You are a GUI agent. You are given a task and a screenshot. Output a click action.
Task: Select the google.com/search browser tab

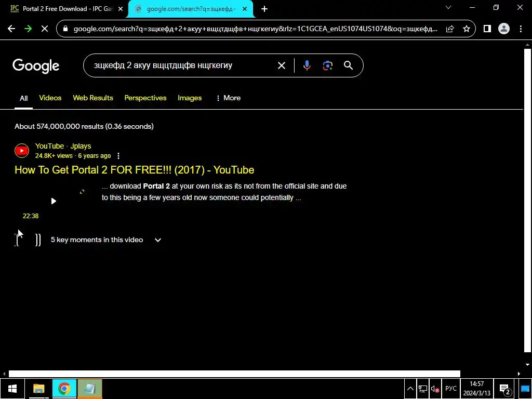pyautogui.click(x=190, y=9)
